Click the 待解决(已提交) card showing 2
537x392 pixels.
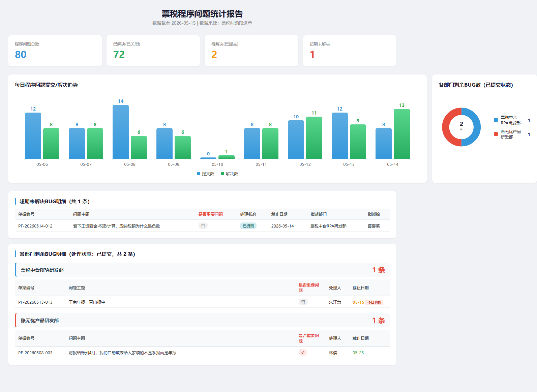click(251, 51)
